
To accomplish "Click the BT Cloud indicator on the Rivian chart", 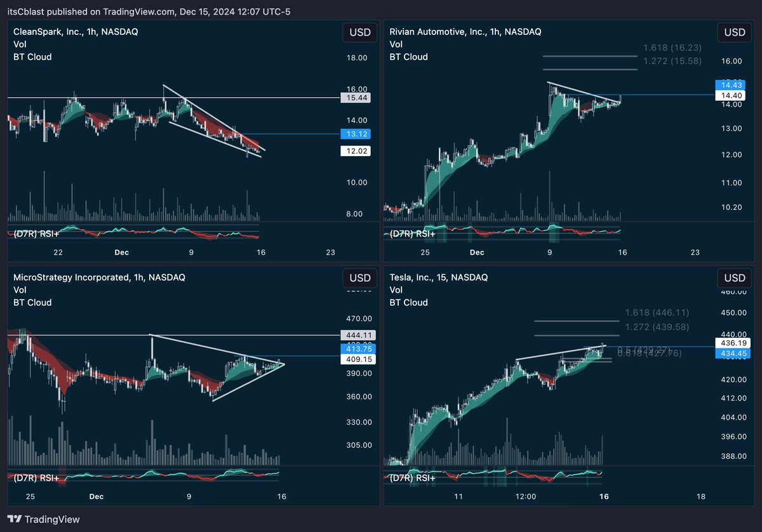I will (408, 57).
